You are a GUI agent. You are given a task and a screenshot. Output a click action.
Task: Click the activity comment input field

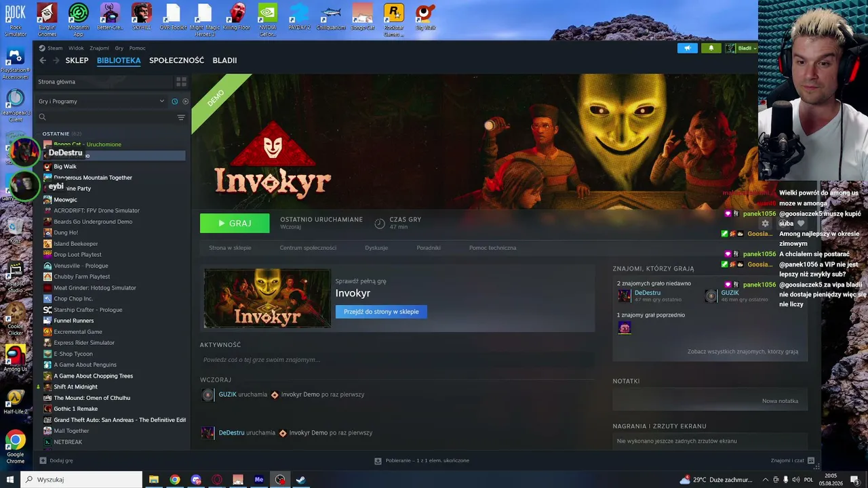397,360
